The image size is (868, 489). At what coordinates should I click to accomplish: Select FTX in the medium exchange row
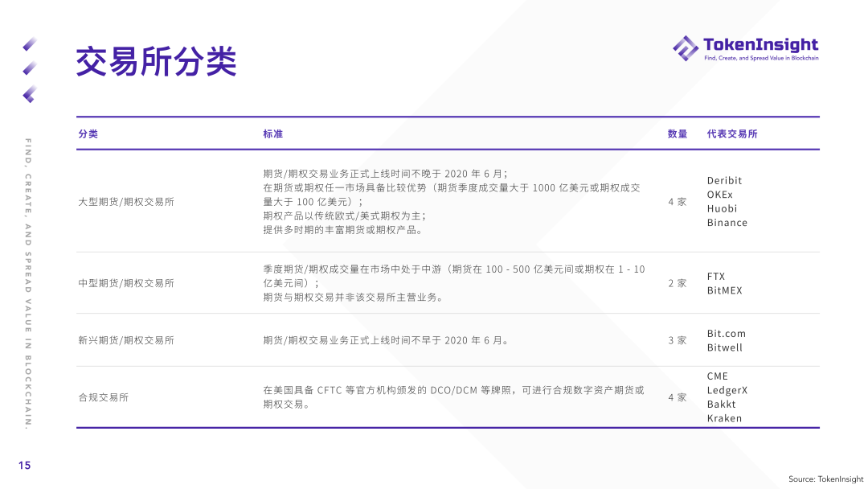click(716, 276)
